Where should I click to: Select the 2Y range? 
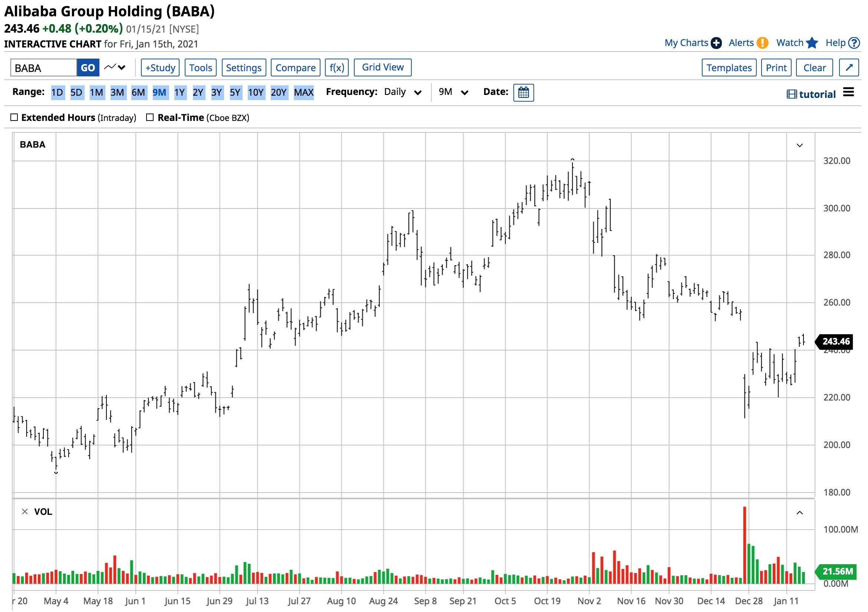click(198, 93)
